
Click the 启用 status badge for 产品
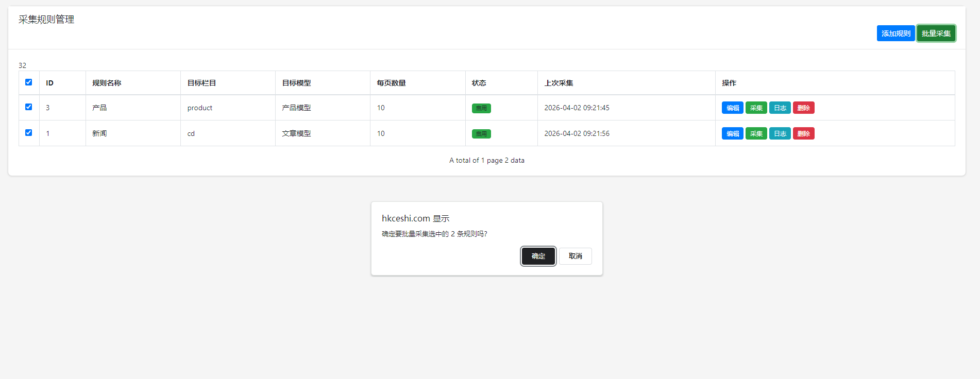[x=481, y=108]
